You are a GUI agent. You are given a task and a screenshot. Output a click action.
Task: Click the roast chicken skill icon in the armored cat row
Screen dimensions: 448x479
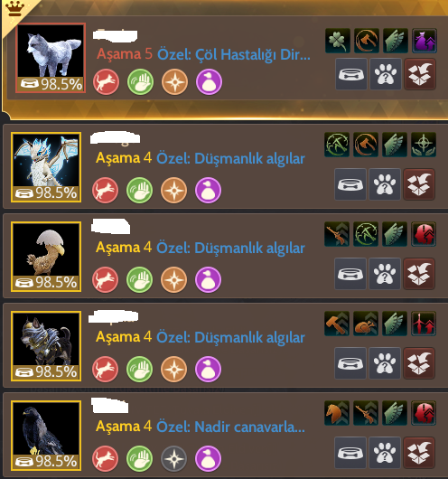click(x=366, y=324)
